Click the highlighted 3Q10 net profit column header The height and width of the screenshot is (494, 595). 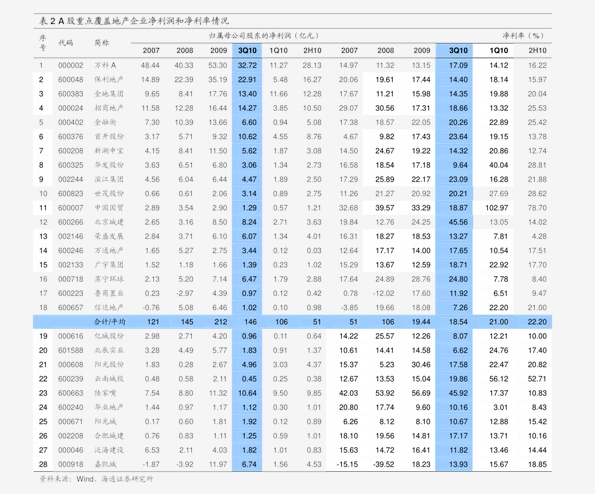point(247,50)
